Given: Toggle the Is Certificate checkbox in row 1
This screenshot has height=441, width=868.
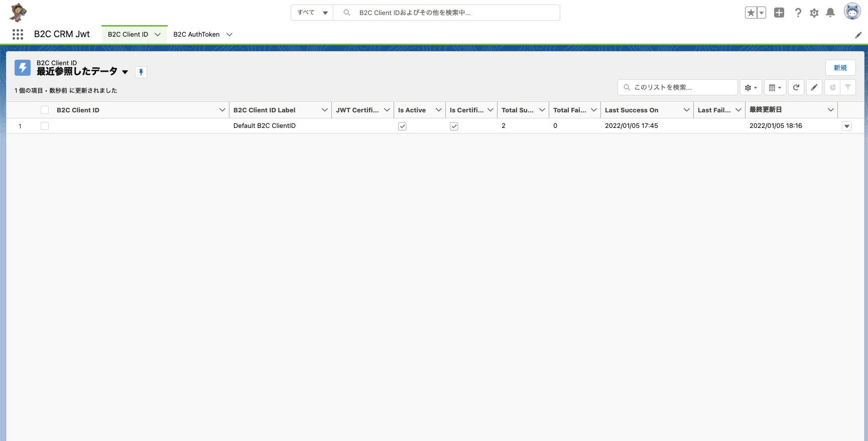Looking at the screenshot, I should click(454, 126).
